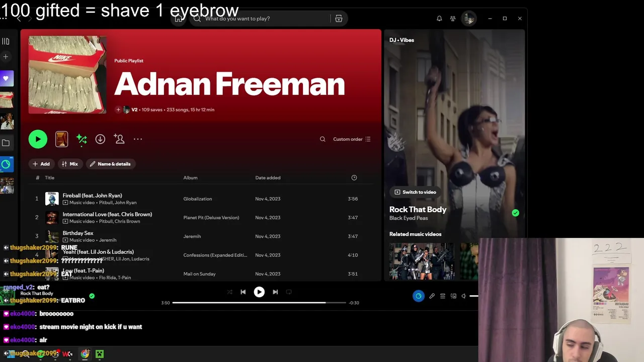This screenshot has height=362, width=644.
Task: Expand Your Library sidebar
Action: pyautogui.click(x=6, y=41)
